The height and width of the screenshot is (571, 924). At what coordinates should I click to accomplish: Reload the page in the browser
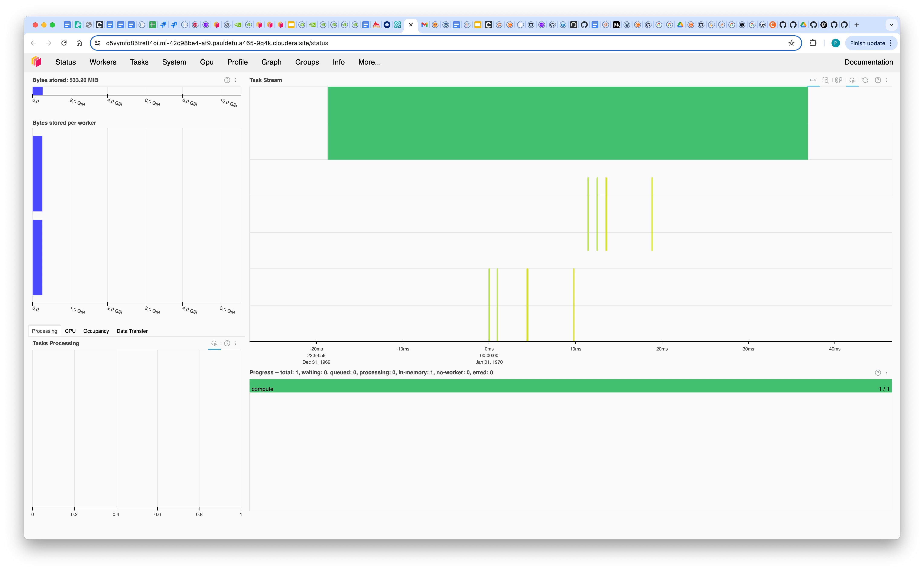64,43
